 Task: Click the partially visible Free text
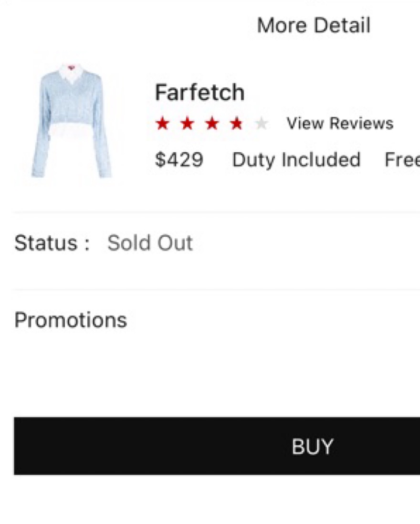[x=402, y=159]
